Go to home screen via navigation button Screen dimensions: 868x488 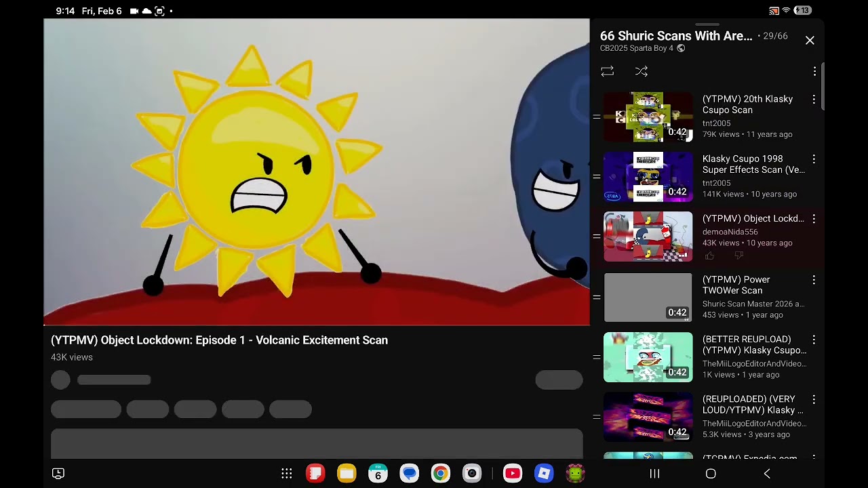[x=711, y=474]
